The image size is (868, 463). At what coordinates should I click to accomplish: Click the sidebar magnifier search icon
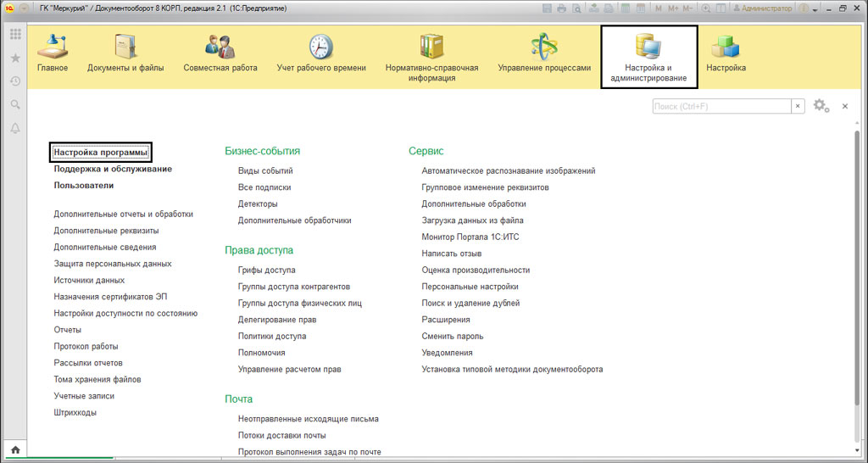(15, 104)
